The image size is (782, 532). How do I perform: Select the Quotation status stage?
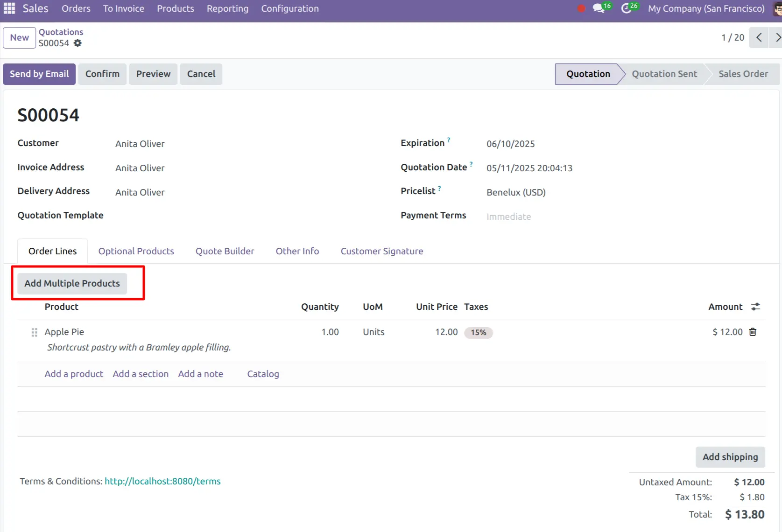tap(588, 74)
